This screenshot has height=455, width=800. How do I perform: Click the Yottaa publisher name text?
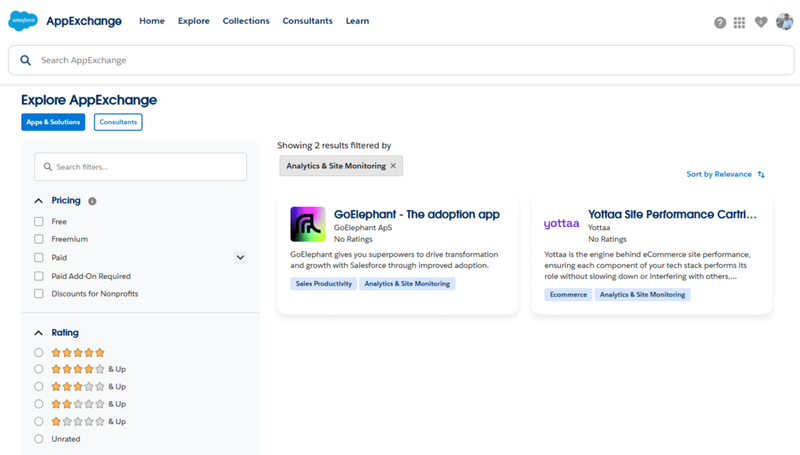click(x=599, y=228)
